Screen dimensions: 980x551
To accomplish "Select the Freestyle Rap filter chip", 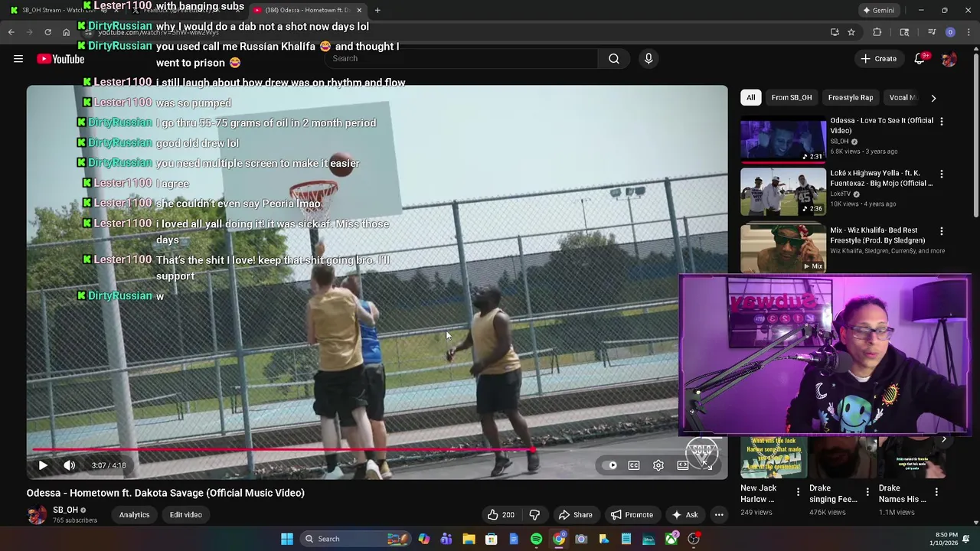I will pos(851,98).
